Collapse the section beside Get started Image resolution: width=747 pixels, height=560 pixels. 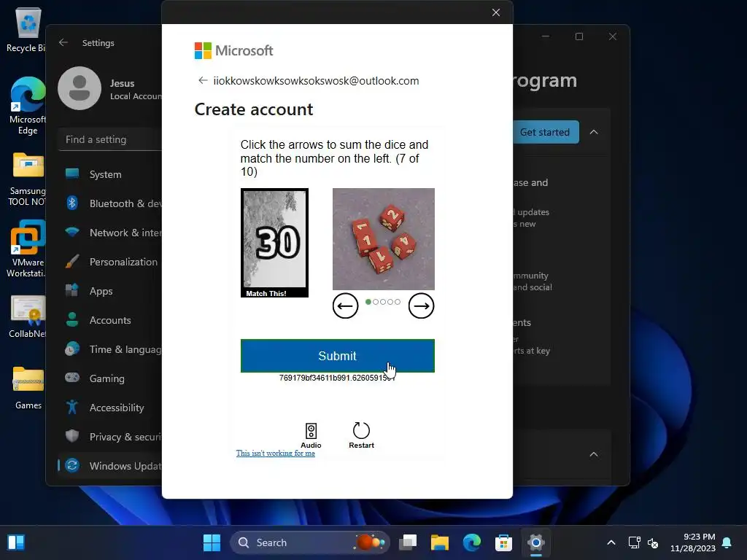point(594,133)
